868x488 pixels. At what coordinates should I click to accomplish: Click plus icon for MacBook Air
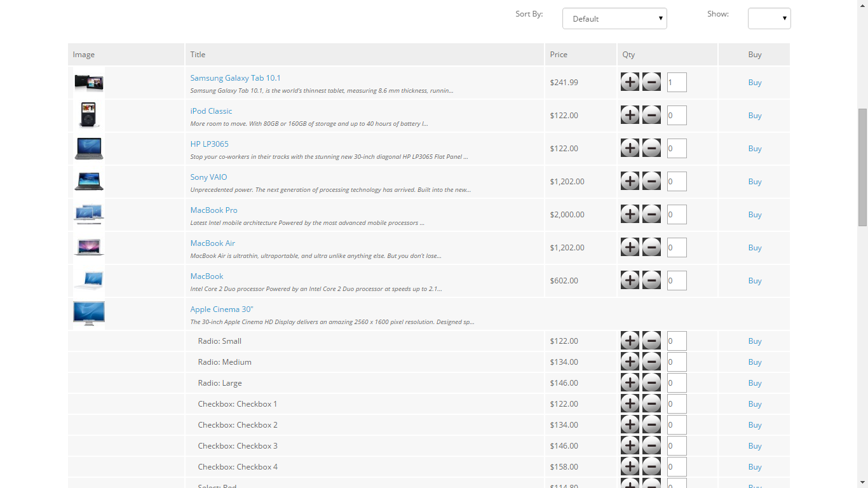[x=630, y=247]
